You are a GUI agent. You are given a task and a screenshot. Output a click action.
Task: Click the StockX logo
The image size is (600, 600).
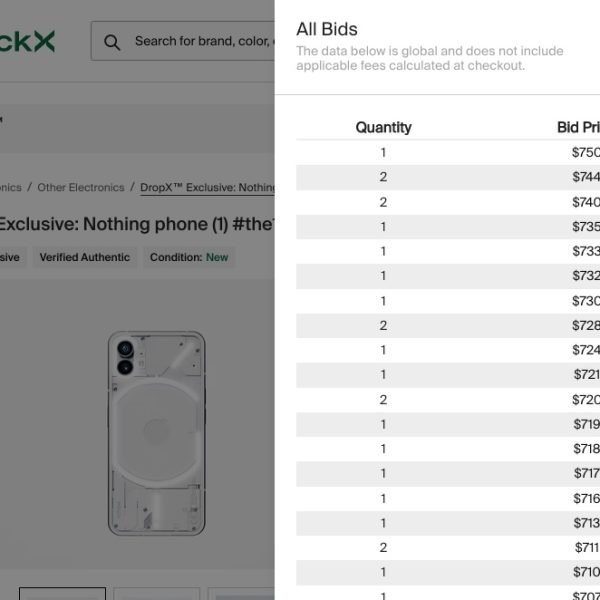click(x=28, y=41)
